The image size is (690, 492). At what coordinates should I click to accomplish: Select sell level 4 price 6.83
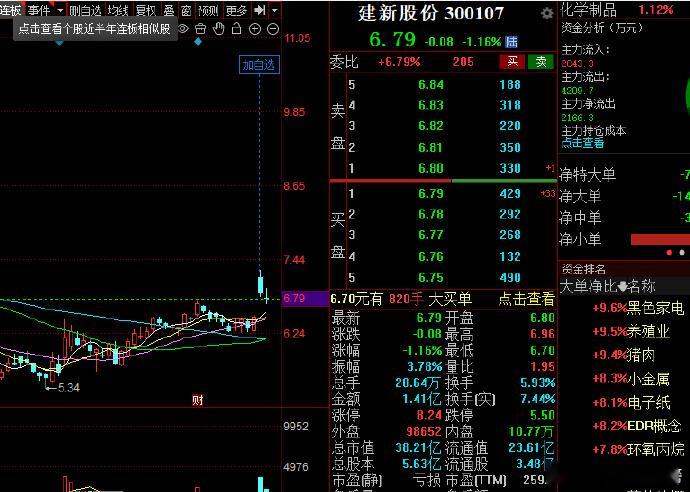tap(431, 105)
